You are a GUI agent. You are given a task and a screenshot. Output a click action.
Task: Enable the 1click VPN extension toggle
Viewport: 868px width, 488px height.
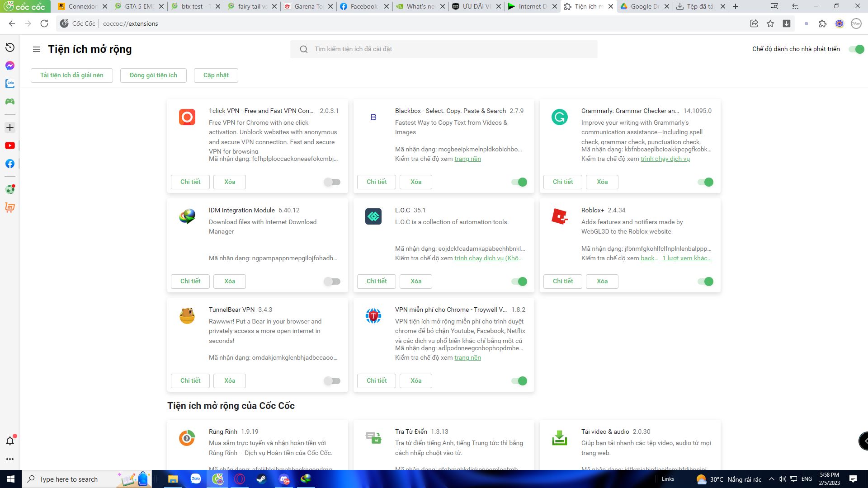[332, 182]
